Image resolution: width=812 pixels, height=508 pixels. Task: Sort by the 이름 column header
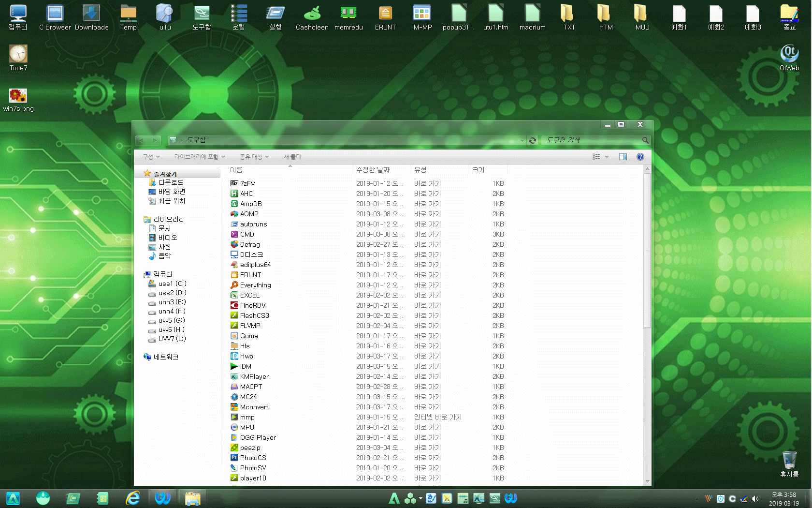click(x=290, y=170)
